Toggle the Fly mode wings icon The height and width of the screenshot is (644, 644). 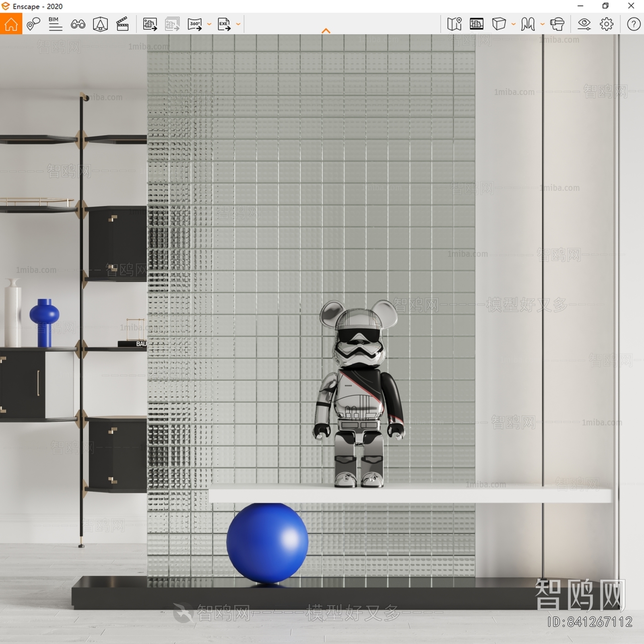[528, 24]
